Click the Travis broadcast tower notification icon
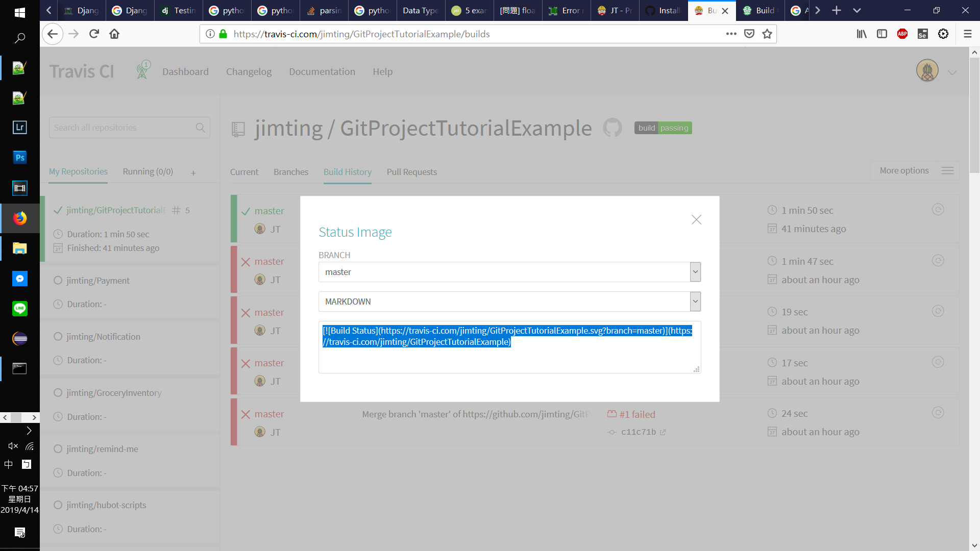This screenshot has width=980, height=551. tap(142, 71)
